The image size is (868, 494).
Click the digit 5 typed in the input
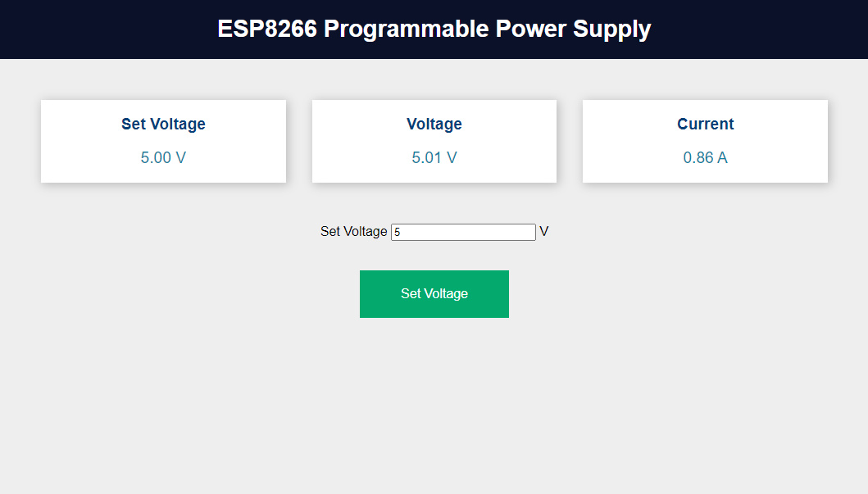(x=398, y=233)
